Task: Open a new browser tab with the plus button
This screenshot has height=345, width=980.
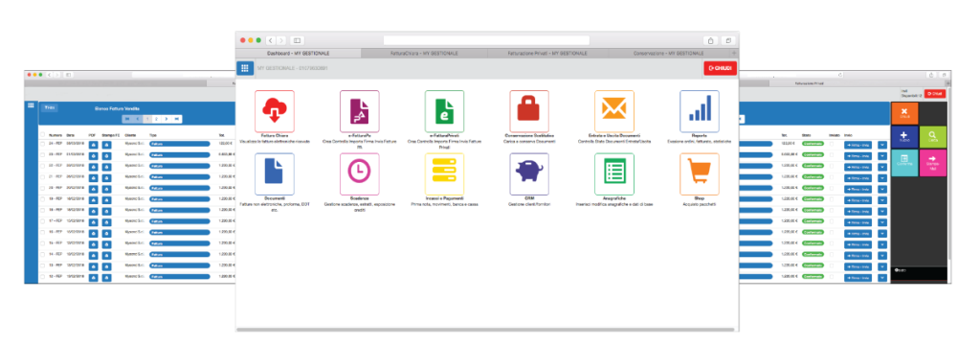Action: click(x=734, y=54)
